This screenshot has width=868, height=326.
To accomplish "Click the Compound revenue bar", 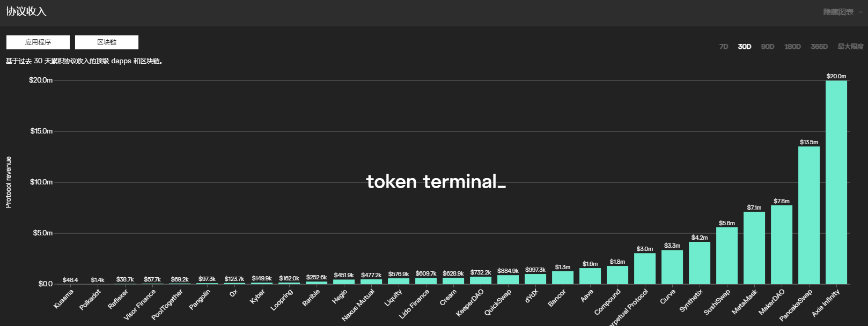I will (x=617, y=275).
